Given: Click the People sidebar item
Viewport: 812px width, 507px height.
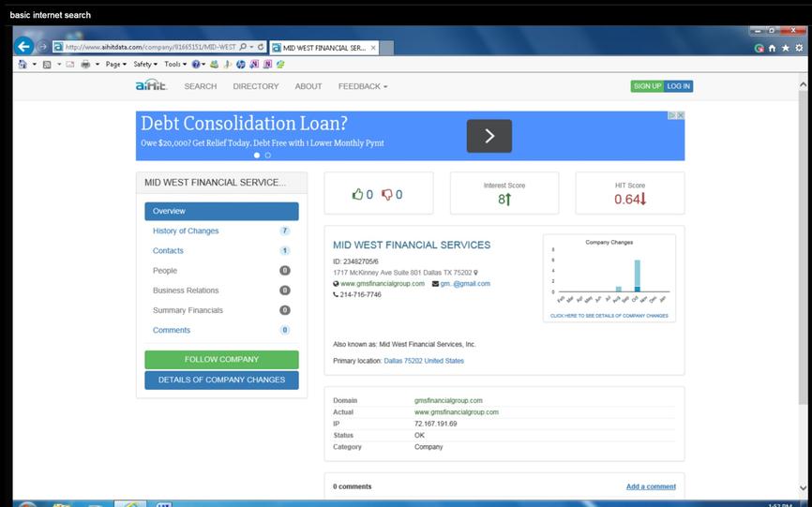Looking at the screenshot, I should pyautogui.click(x=221, y=271).
